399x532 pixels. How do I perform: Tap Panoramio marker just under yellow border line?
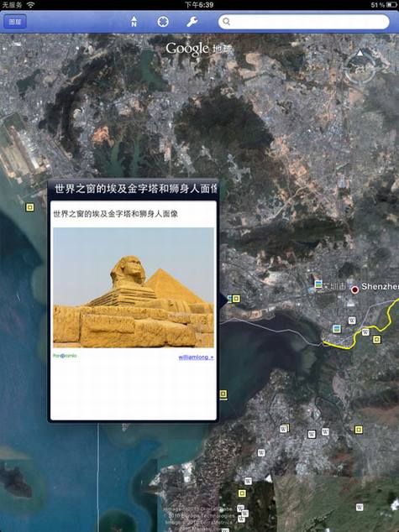tap(376, 339)
